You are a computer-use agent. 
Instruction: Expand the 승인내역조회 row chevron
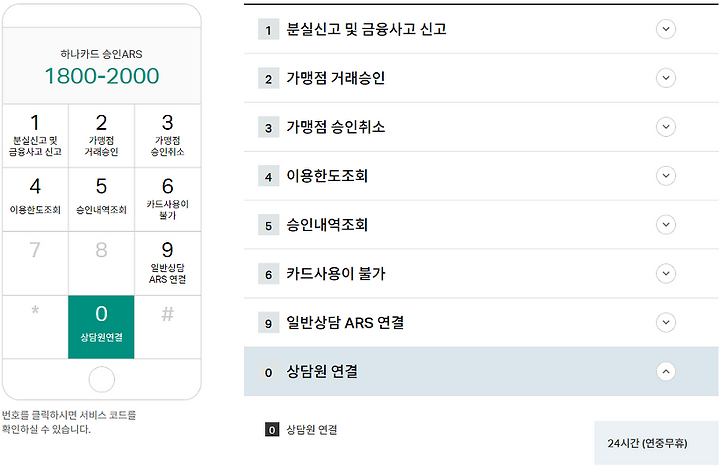pyautogui.click(x=665, y=225)
